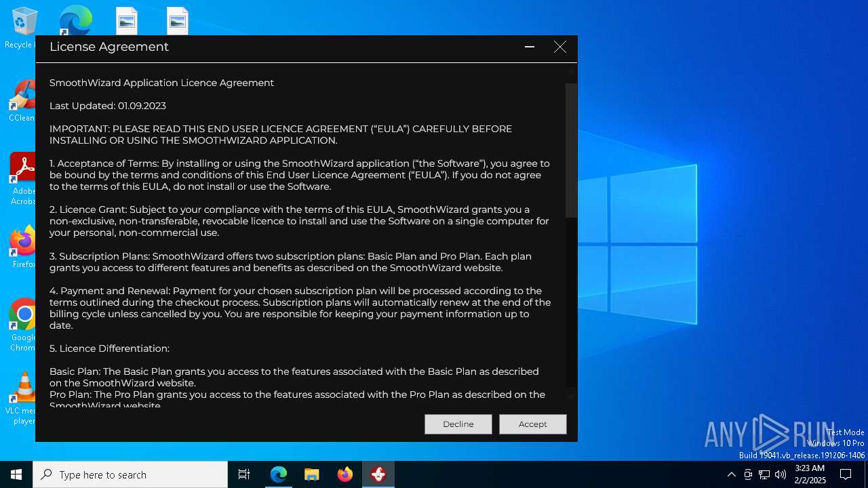The image size is (868, 488).
Task: Select the first image file on desktop
Action: pyautogui.click(x=127, y=20)
